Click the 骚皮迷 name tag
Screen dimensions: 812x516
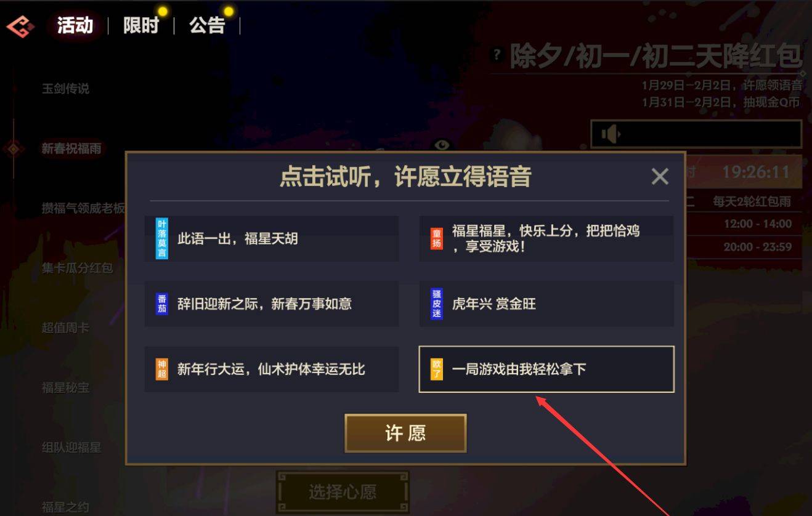point(436,304)
